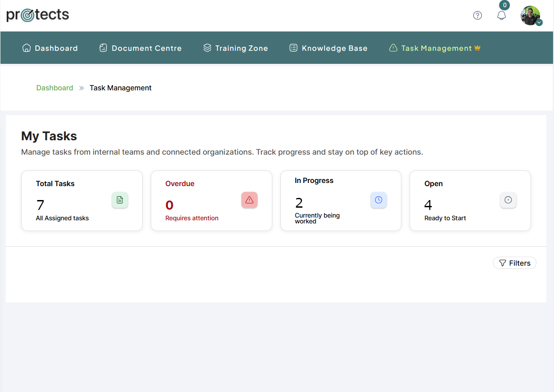Open the notifications bell icon

coord(501,16)
